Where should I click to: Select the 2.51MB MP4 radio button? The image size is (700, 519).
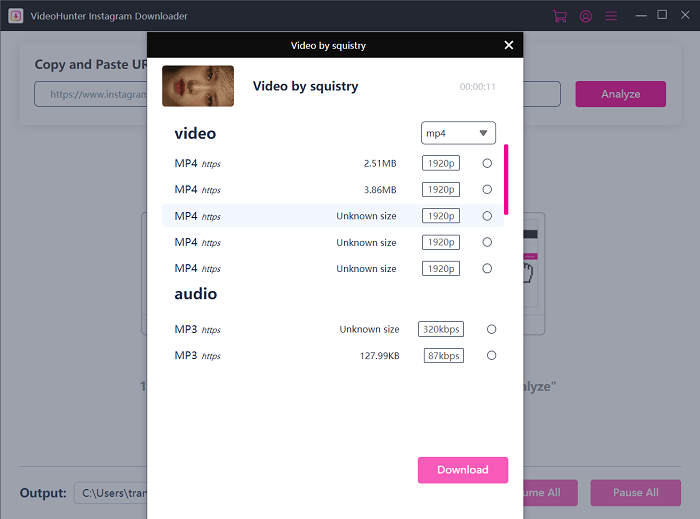pyautogui.click(x=487, y=163)
